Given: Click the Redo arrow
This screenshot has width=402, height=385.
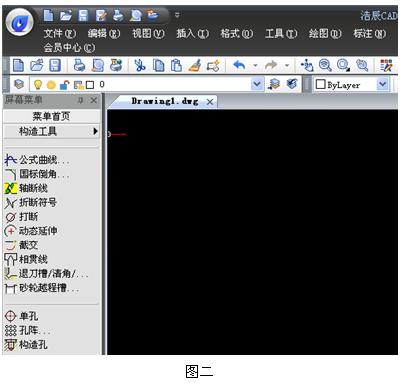Looking at the screenshot, I should [x=271, y=65].
